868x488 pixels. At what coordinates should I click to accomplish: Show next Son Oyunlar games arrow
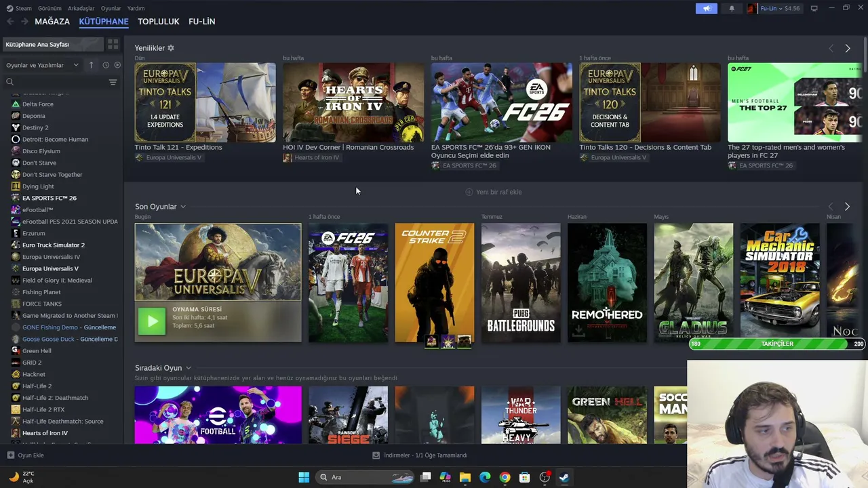[847, 206]
